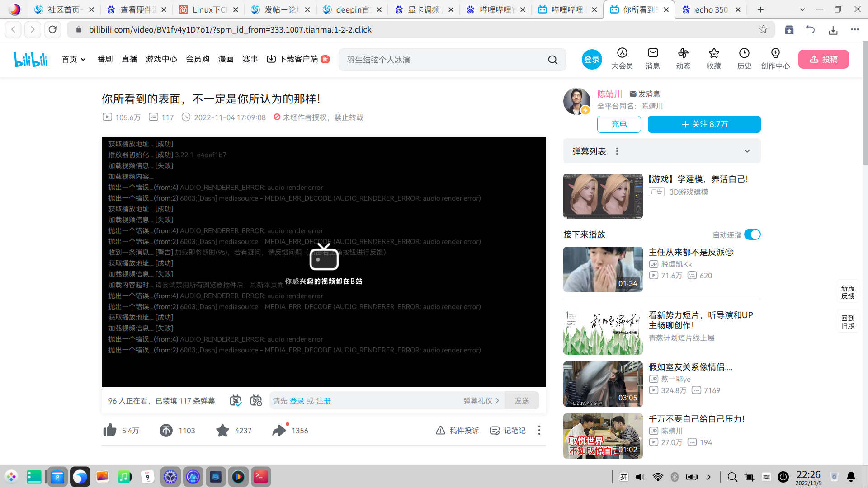
Task: Click the 关注 8.7万 follow button
Action: (x=704, y=124)
